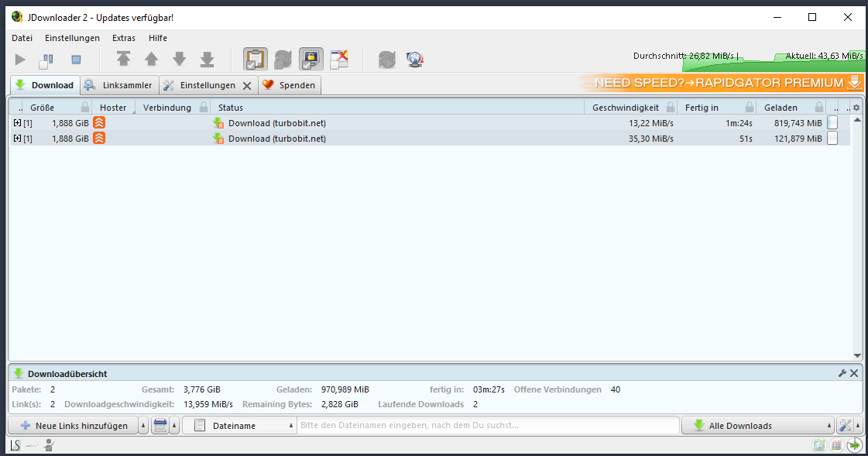Click the Rapidgator Premium banner
The height and width of the screenshot is (456, 868).
coord(722,83)
